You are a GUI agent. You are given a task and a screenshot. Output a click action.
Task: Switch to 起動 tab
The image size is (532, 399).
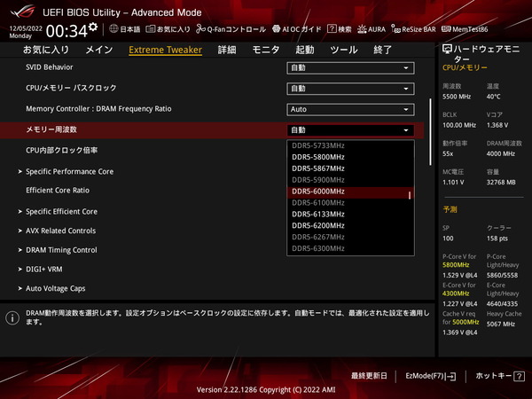(305, 50)
